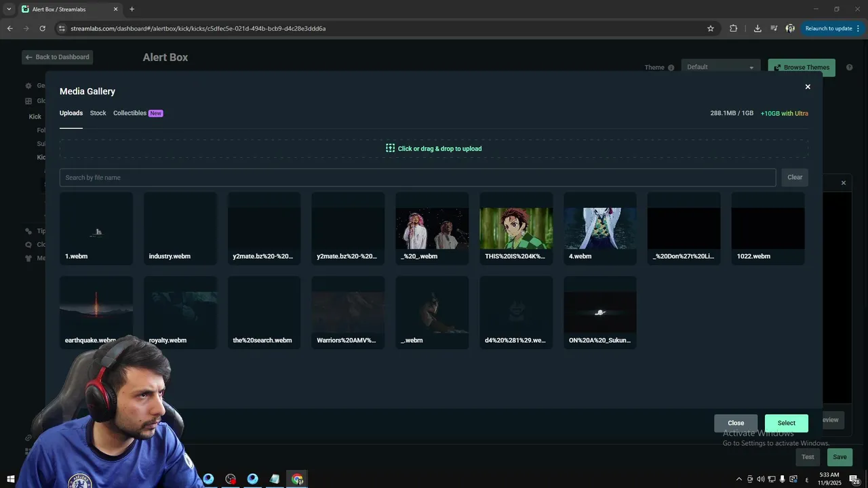Close the Media Gallery dialog with X

coord(808,87)
